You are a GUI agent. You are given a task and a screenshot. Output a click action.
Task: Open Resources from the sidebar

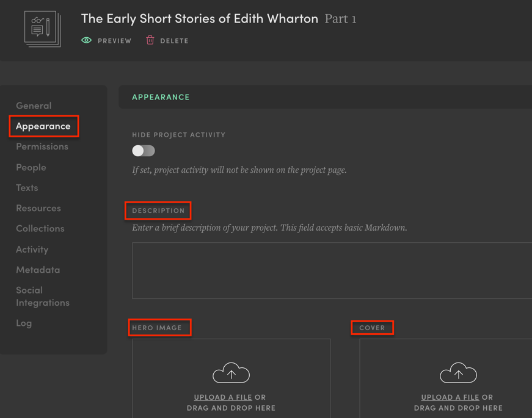coord(38,208)
